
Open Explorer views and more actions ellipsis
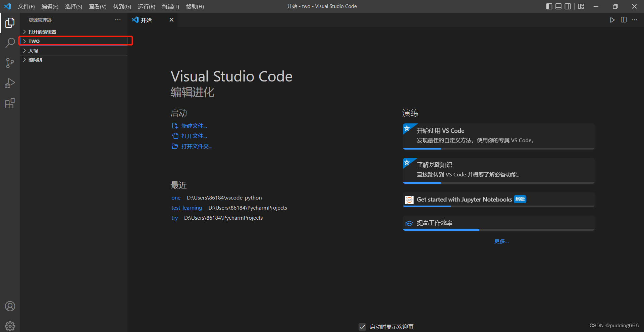118,20
